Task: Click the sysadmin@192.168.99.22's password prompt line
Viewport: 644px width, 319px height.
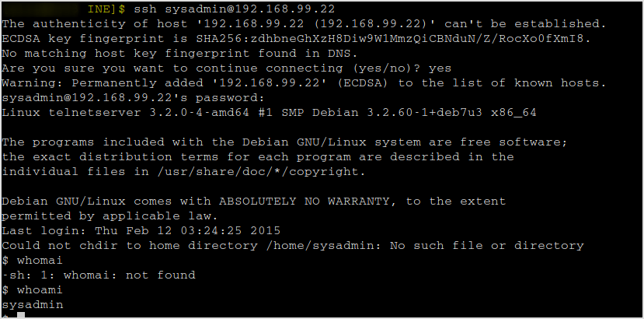Action: [x=132, y=98]
